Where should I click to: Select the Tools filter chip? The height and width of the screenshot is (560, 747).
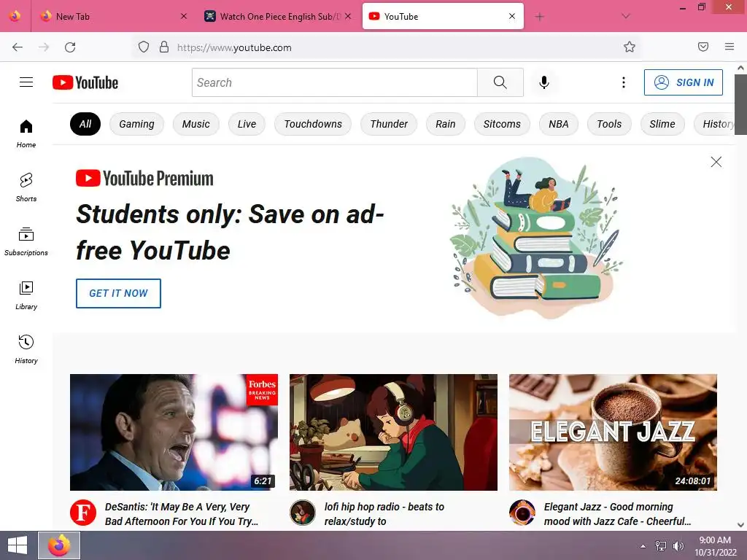pyautogui.click(x=609, y=124)
